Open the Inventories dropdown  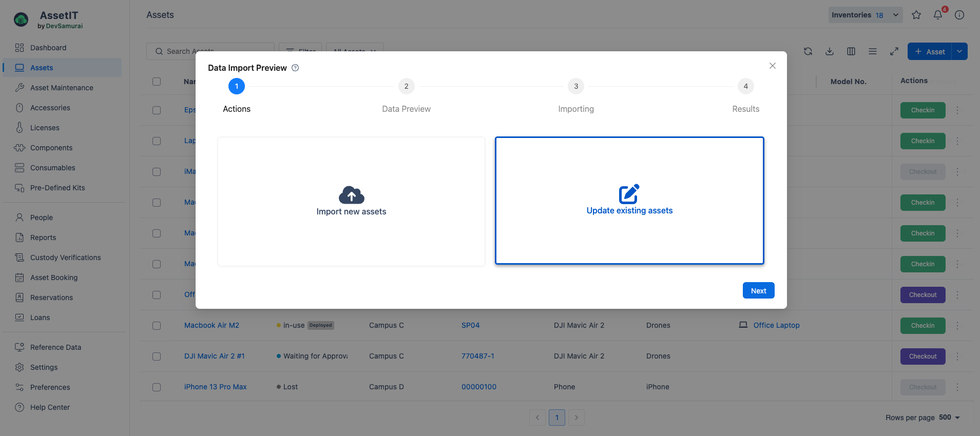tap(865, 15)
